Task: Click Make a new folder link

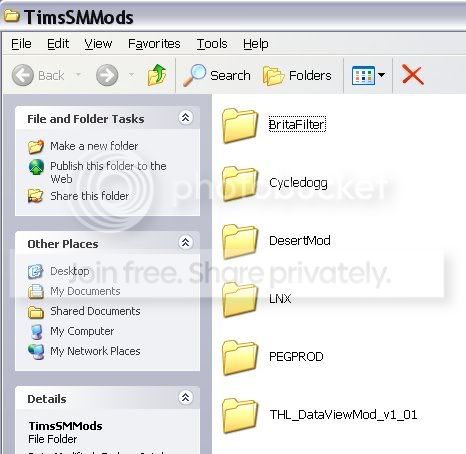Action: (94, 146)
